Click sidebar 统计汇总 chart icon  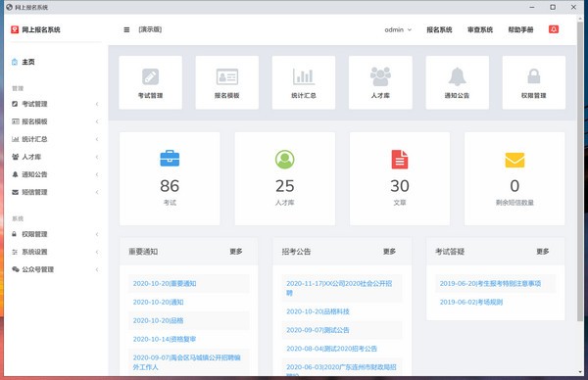16,139
